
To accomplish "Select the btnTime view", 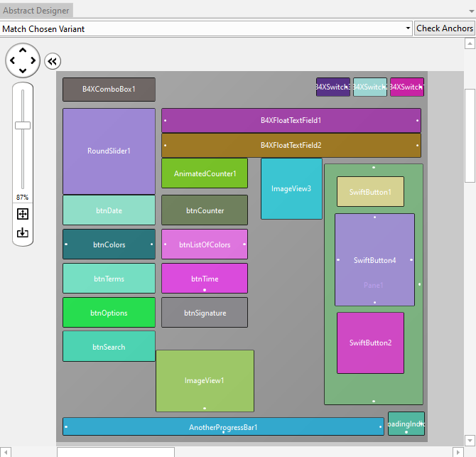I will [x=205, y=278].
